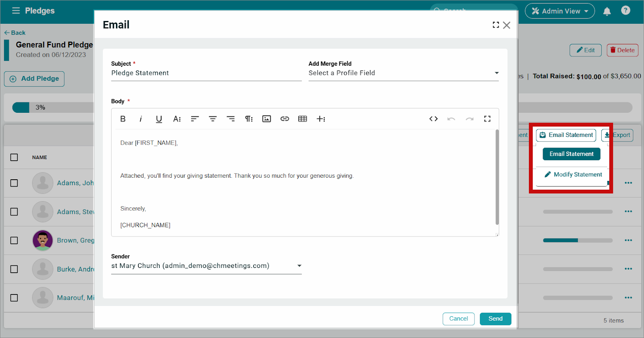The height and width of the screenshot is (338, 644).
Task: Toggle italic formatting in editor toolbar
Action: [140, 119]
